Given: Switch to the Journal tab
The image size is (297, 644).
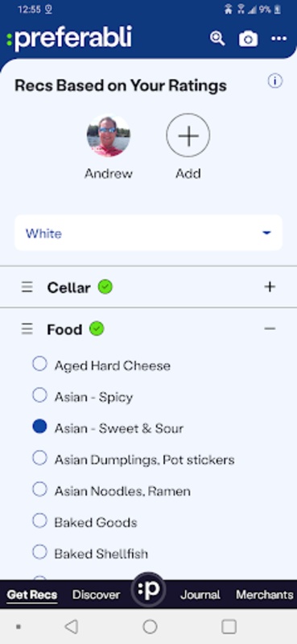Looking at the screenshot, I should (x=200, y=595).
